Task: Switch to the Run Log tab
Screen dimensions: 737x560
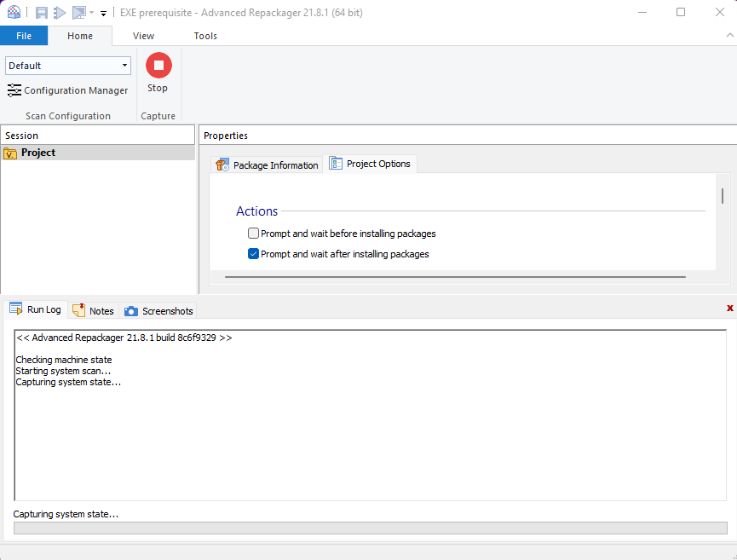Action: point(36,309)
